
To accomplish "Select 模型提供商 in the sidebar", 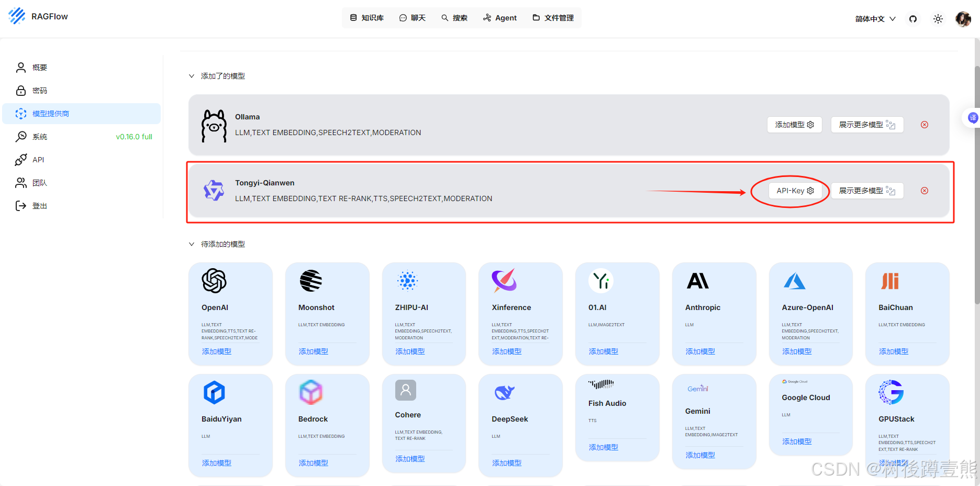I will click(x=82, y=114).
